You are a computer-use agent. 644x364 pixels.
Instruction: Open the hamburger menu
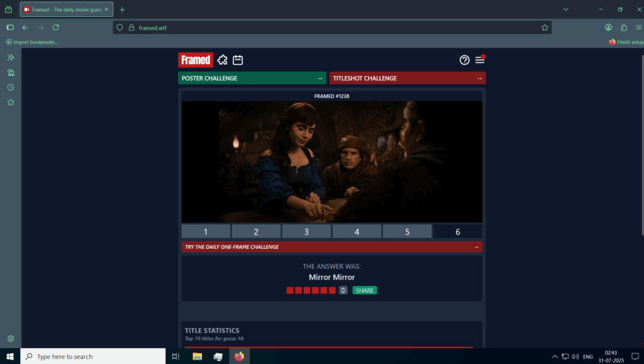pyautogui.click(x=480, y=60)
